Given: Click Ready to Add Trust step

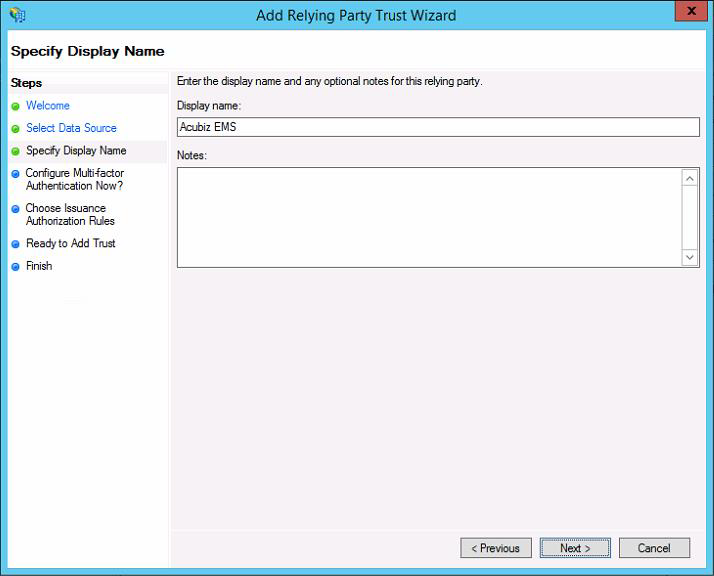Looking at the screenshot, I should pyautogui.click(x=71, y=243).
